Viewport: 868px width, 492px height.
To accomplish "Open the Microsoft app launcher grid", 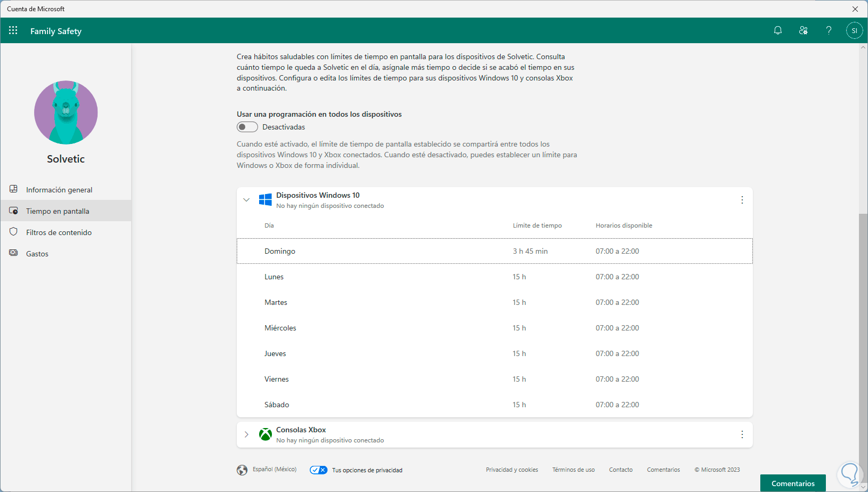I will (13, 30).
